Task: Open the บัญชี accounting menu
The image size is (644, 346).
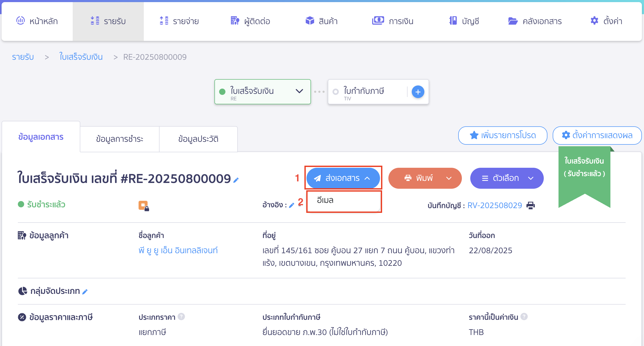Action: tap(464, 21)
